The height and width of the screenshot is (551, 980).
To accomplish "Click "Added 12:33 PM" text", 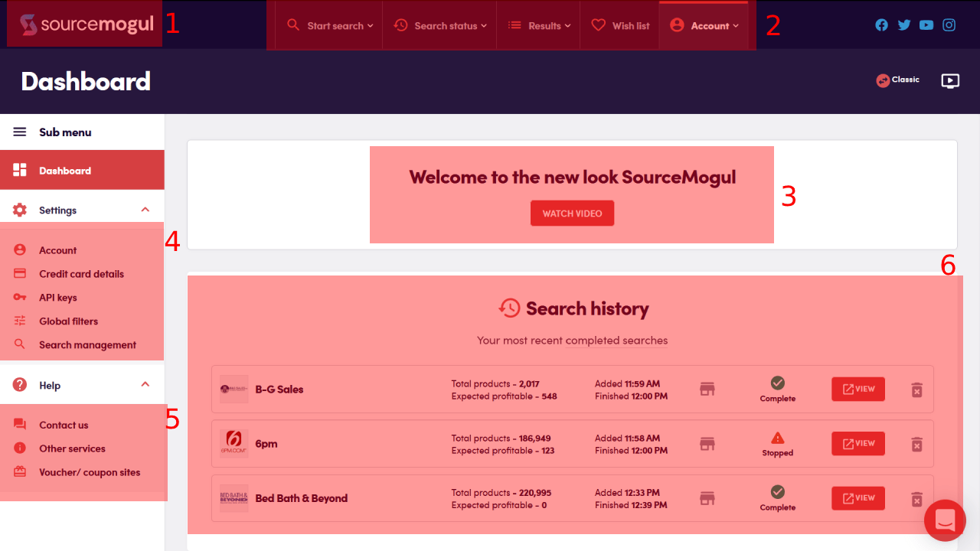I will [x=627, y=493].
